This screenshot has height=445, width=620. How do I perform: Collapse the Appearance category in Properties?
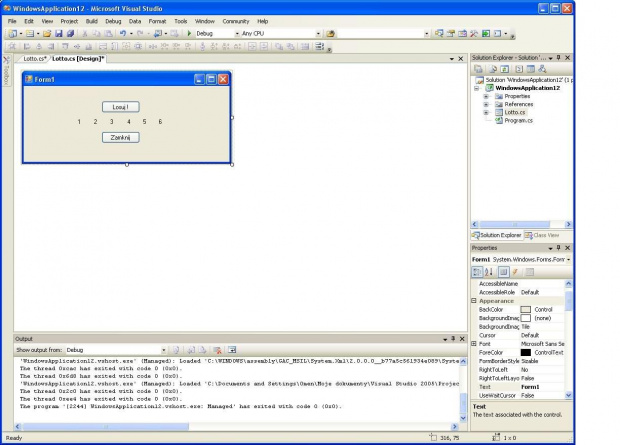(474, 301)
